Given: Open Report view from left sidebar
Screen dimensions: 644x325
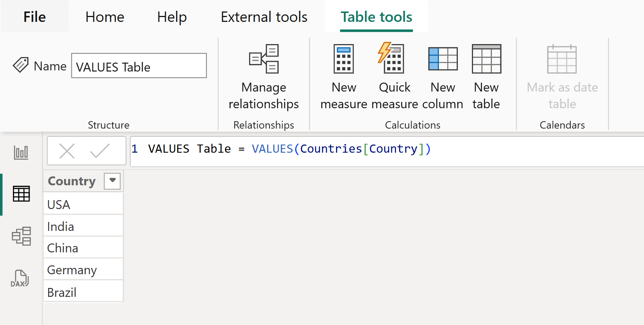Looking at the screenshot, I should point(21,152).
